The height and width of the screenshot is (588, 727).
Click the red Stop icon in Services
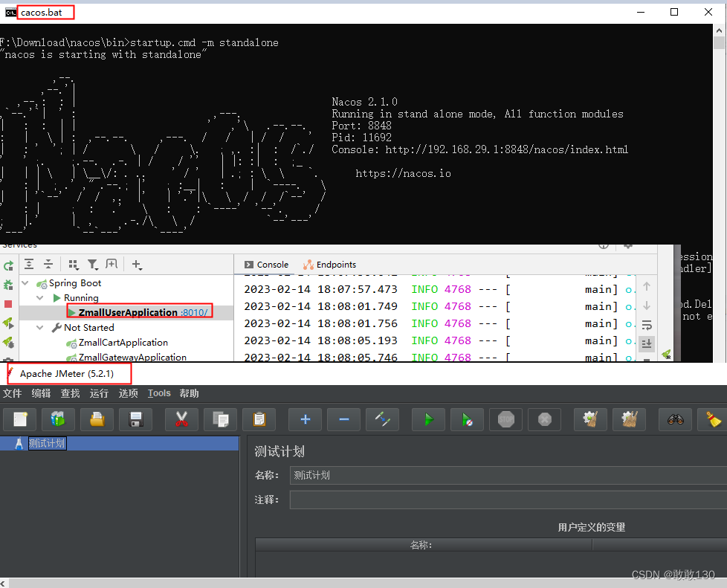click(8, 304)
